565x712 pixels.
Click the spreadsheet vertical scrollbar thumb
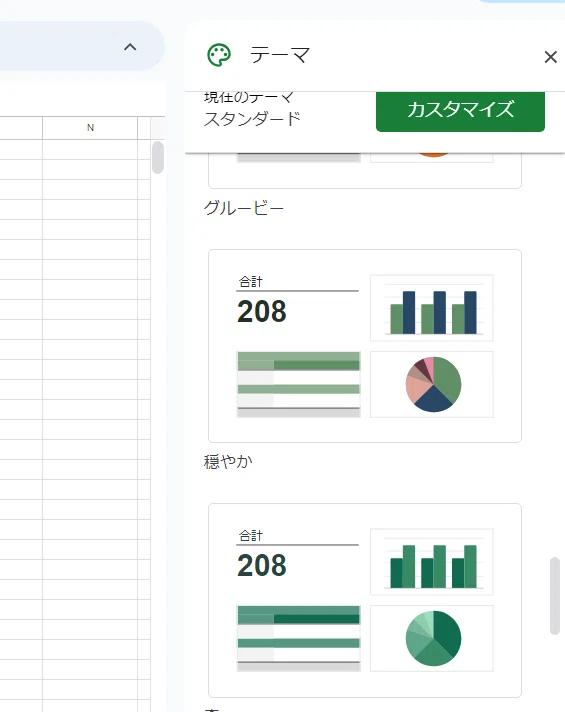[158, 157]
